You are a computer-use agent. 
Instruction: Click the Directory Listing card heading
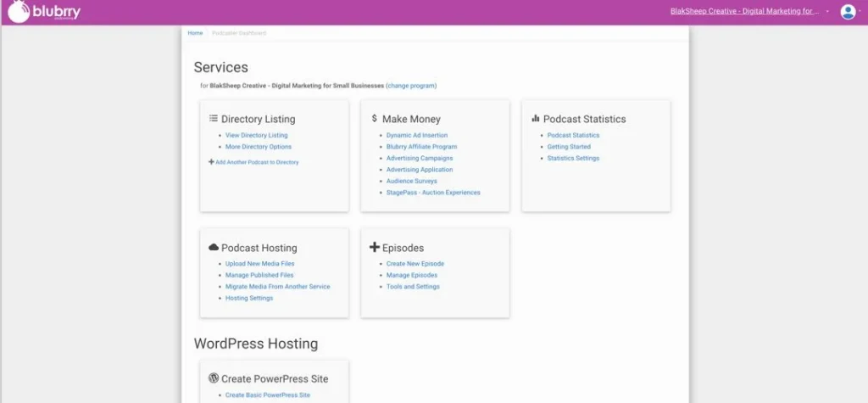tap(258, 119)
